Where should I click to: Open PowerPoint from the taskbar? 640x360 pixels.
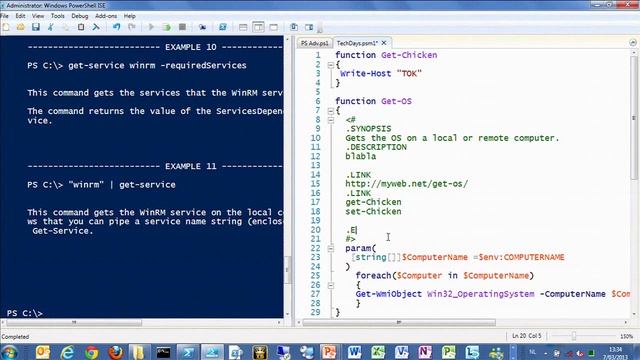[329, 352]
